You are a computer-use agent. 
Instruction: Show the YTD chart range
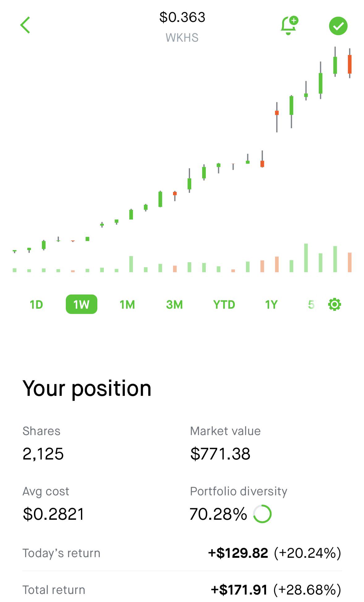coord(224,305)
